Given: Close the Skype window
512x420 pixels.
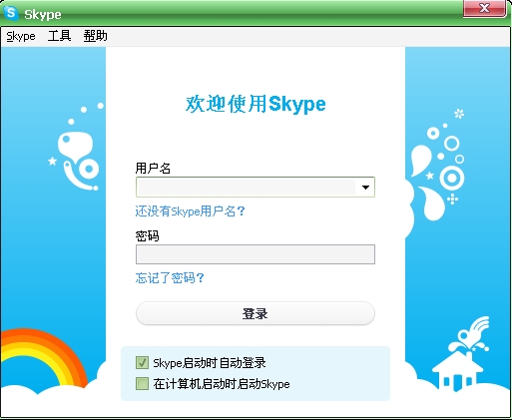Looking at the screenshot, I should coord(484,8).
